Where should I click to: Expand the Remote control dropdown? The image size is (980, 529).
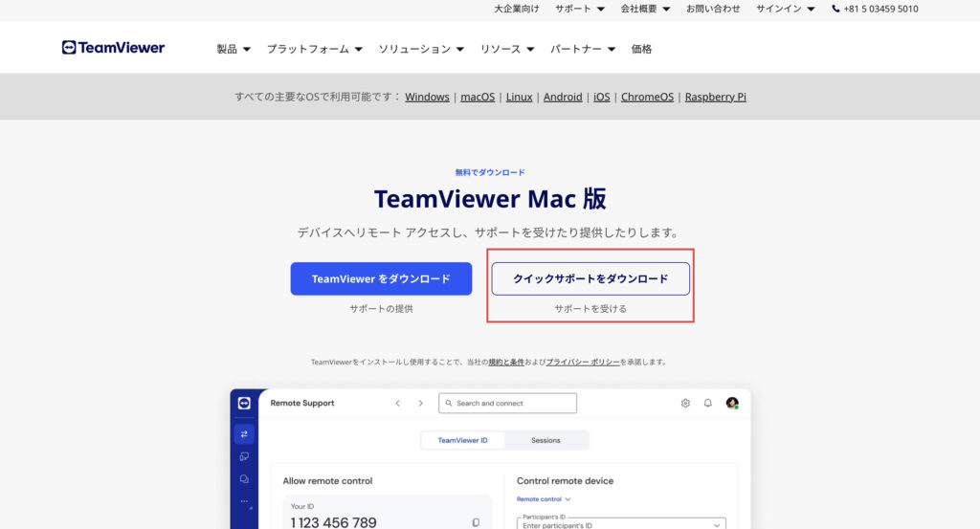[544, 499]
